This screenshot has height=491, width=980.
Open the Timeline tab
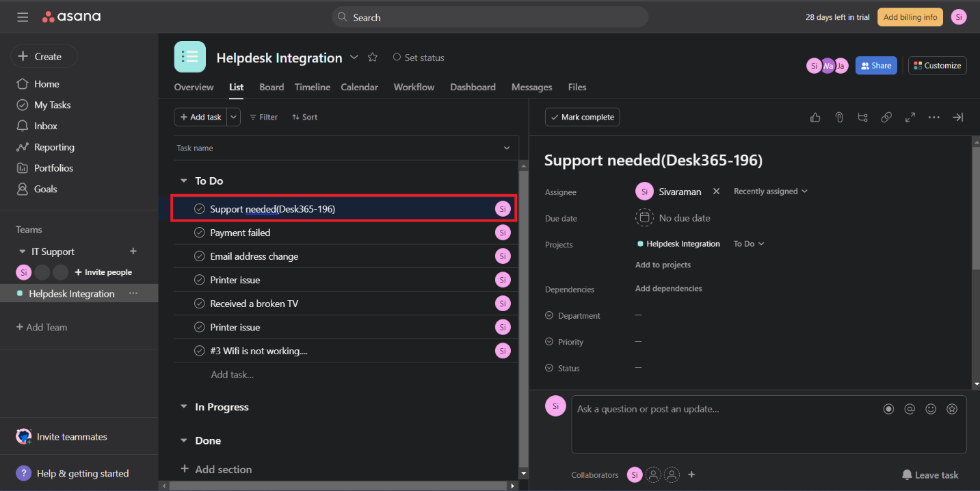click(x=313, y=87)
